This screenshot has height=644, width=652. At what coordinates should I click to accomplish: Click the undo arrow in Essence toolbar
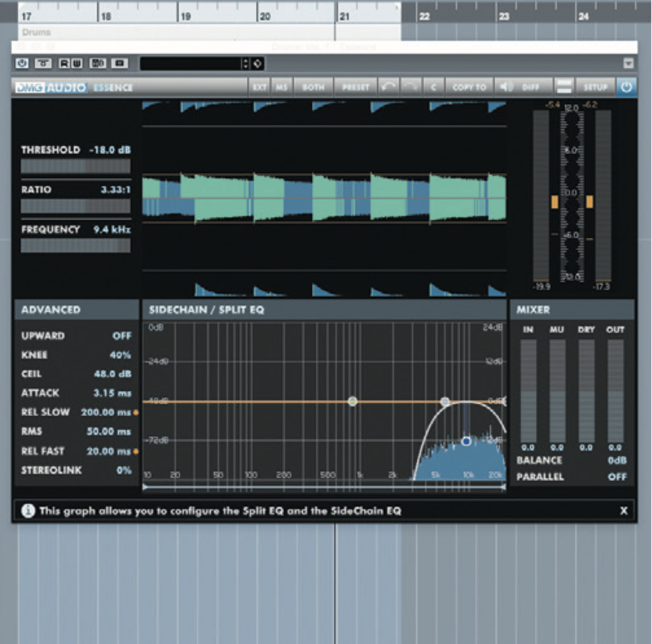[x=388, y=87]
